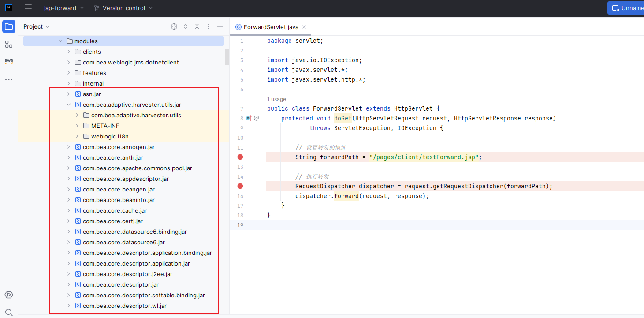Viewport: 644px width, 318px height.
Task: Hide the Project tool window
Action: [220, 26]
